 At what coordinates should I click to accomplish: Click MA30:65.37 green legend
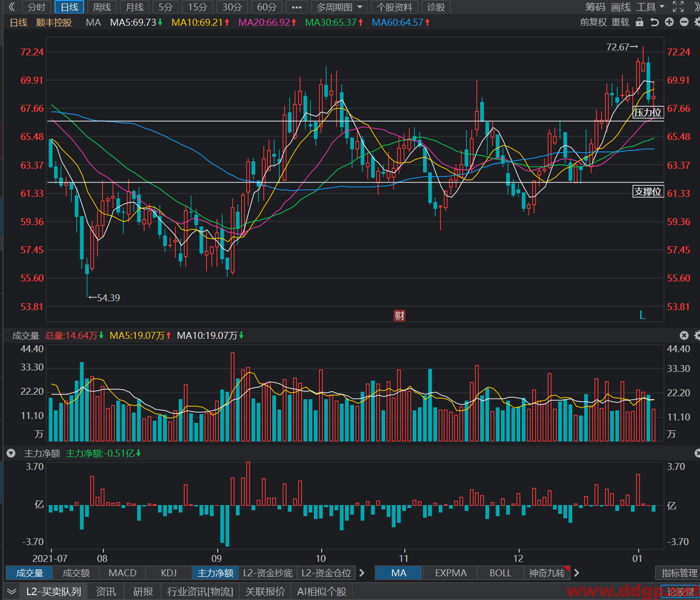[331, 22]
